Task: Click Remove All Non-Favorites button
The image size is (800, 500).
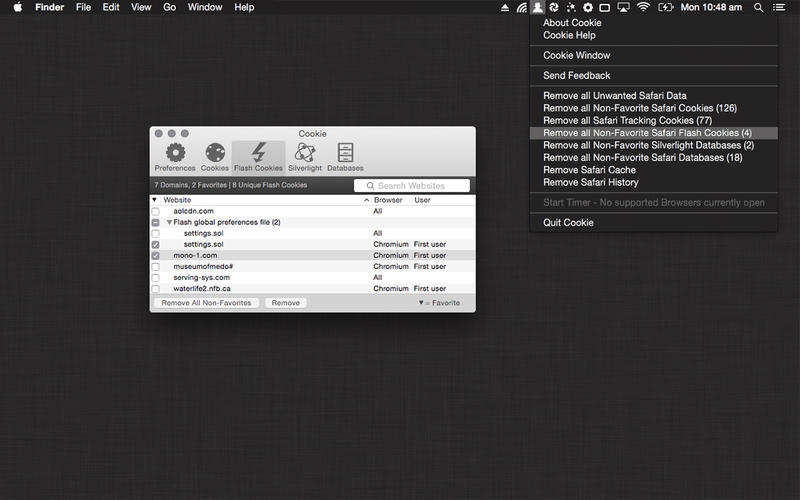Action: [206, 303]
